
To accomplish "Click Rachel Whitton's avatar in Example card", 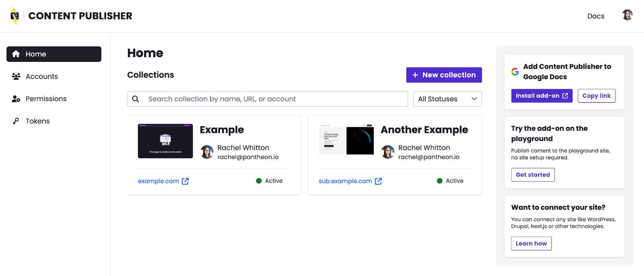I will point(207,152).
